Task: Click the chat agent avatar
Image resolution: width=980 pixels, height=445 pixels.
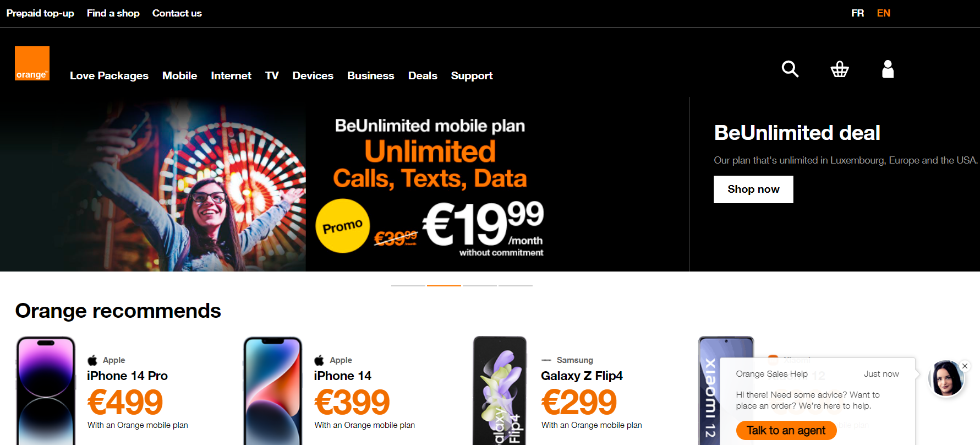Action: click(x=946, y=379)
